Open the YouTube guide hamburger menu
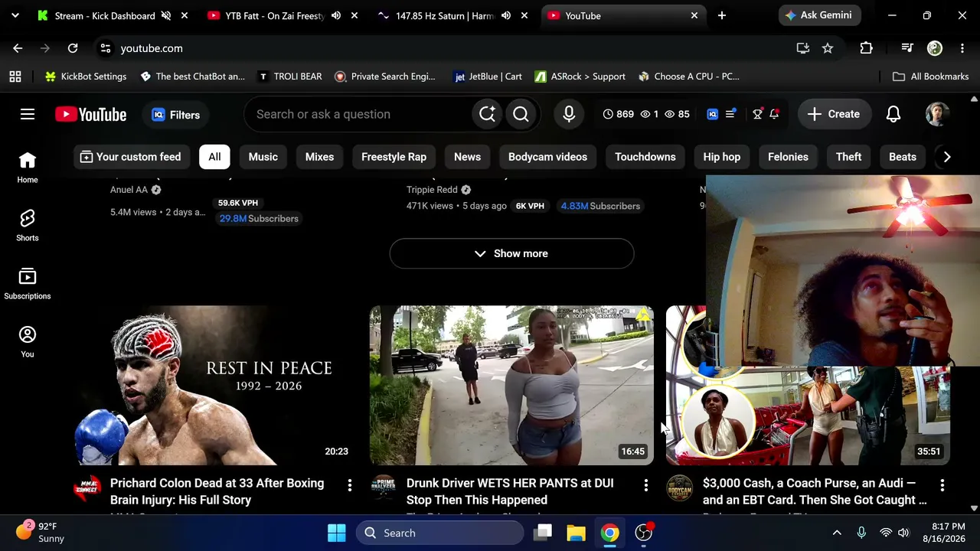 [28, 114]
